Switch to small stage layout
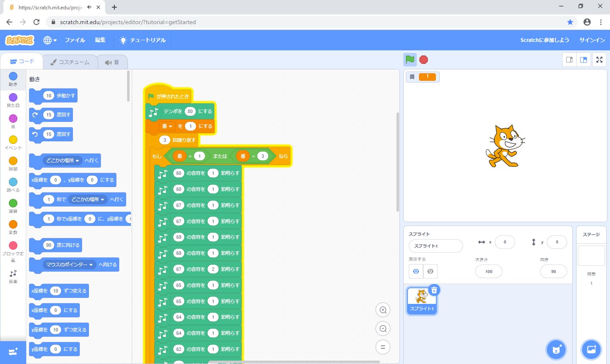The width and height of the screenshot is (610, 364). click(569, 60)
